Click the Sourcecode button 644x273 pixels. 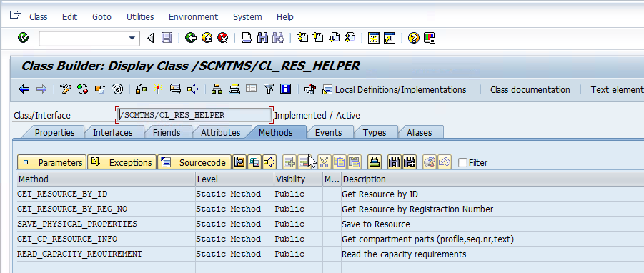pyautogui.click(x=194, y=162)
